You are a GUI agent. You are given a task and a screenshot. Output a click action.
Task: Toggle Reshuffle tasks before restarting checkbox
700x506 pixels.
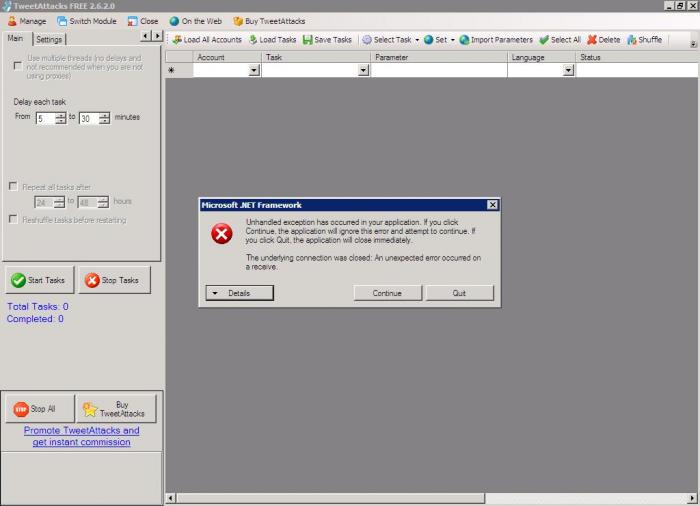click(13, 219)
